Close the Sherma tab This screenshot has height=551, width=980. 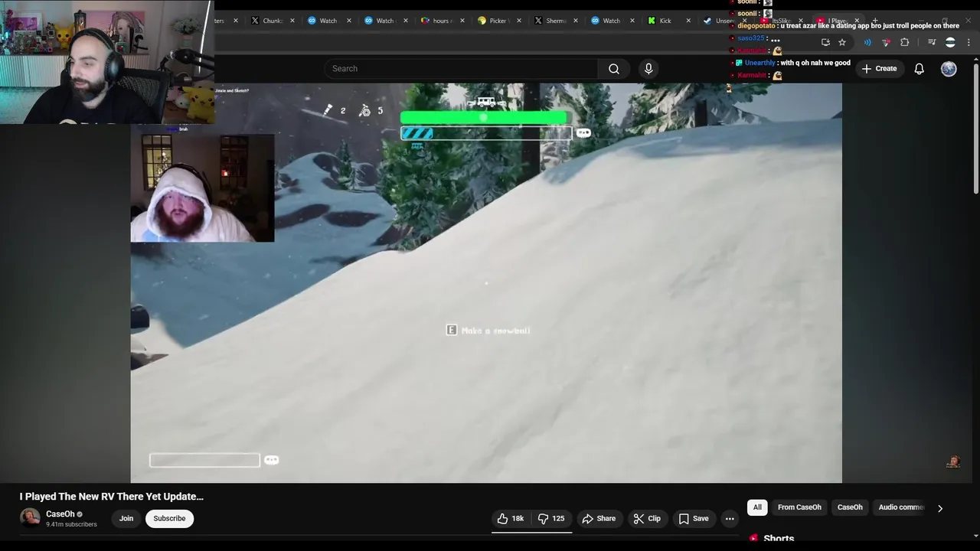pyautogui.click(x=575, y=21)
